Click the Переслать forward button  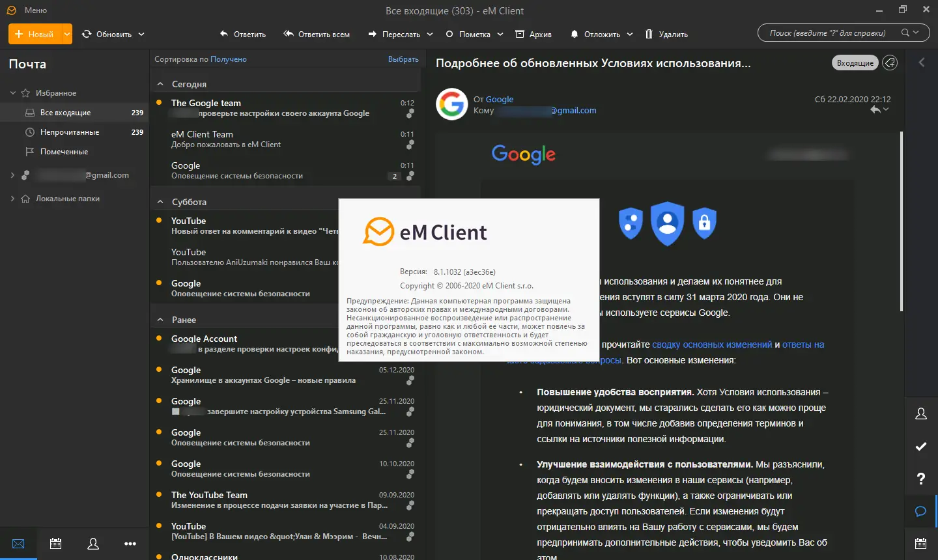[394, 35]
